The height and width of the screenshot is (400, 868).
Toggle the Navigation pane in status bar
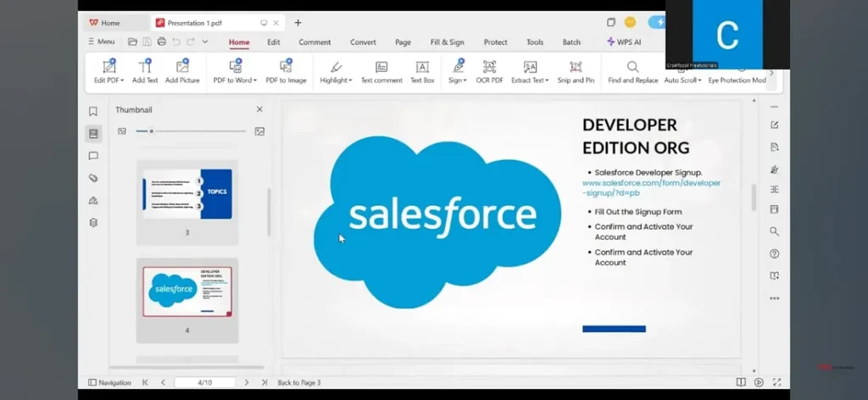pos(109,382)
